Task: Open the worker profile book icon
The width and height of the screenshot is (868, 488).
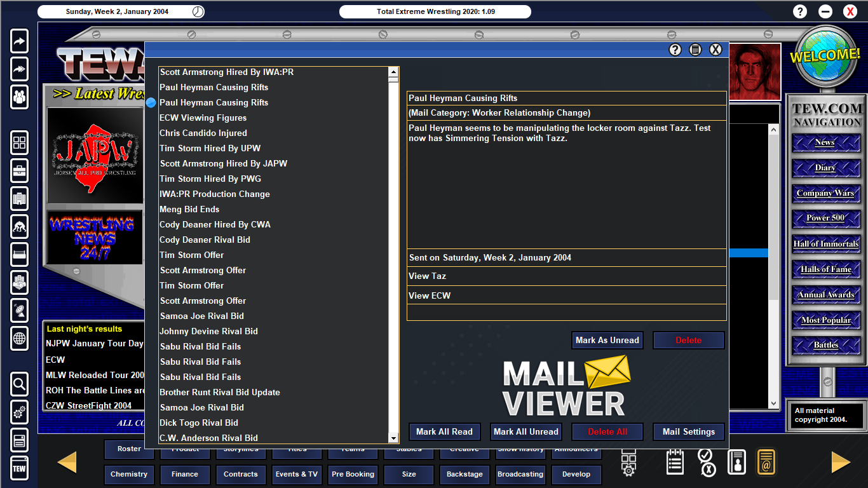Action: (x=737, y=462)
